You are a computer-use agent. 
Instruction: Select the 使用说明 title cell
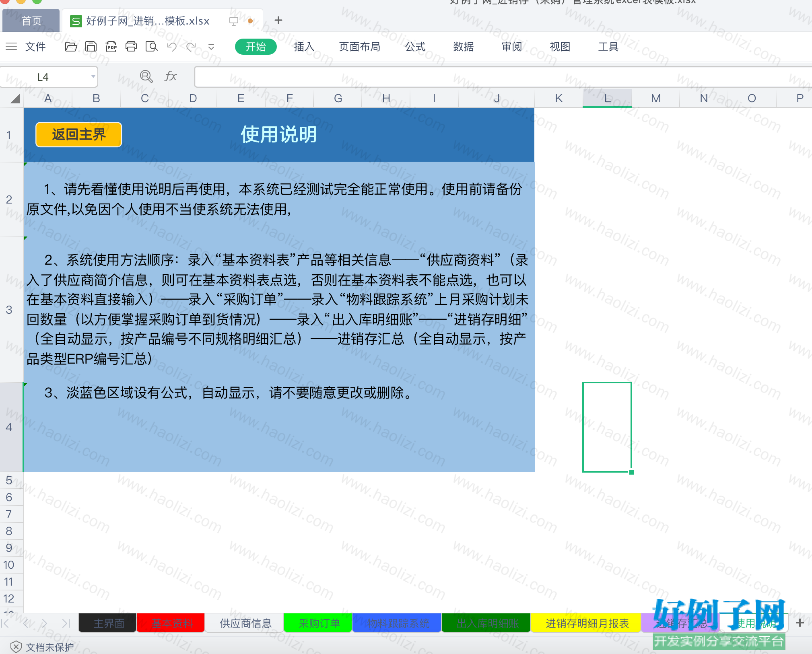pos(278,134)
